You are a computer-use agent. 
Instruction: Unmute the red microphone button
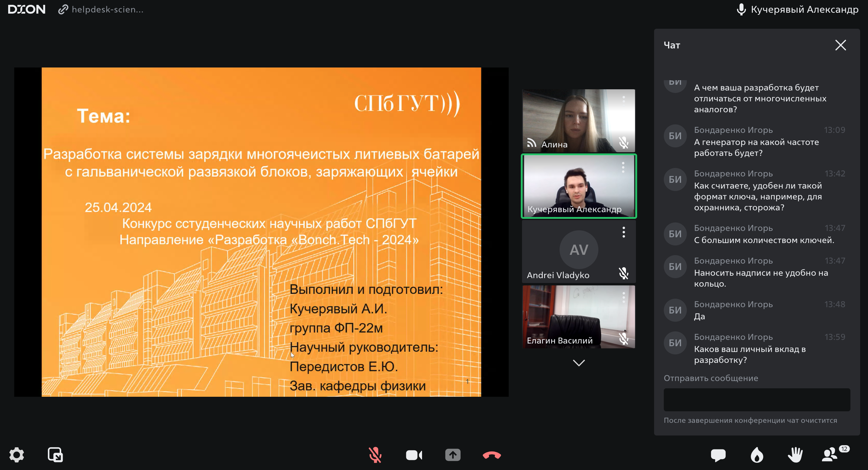click(375, 455)
